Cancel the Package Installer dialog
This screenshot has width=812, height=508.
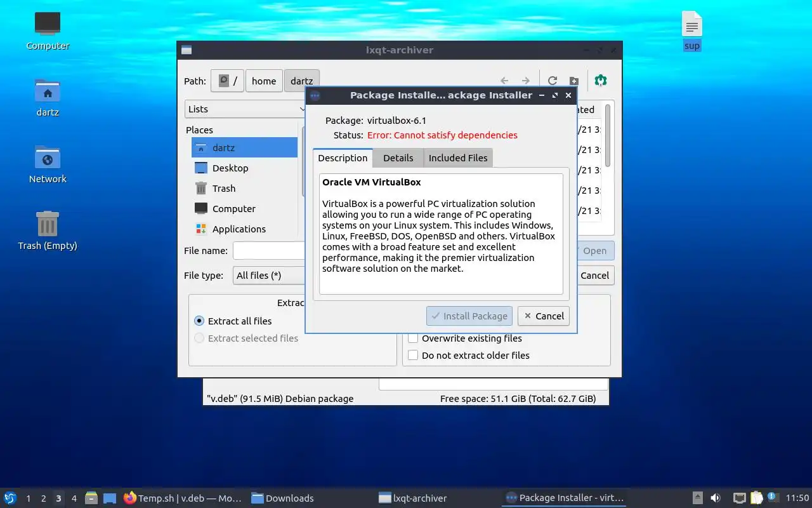pyautogui.click(x=544, y=316)
